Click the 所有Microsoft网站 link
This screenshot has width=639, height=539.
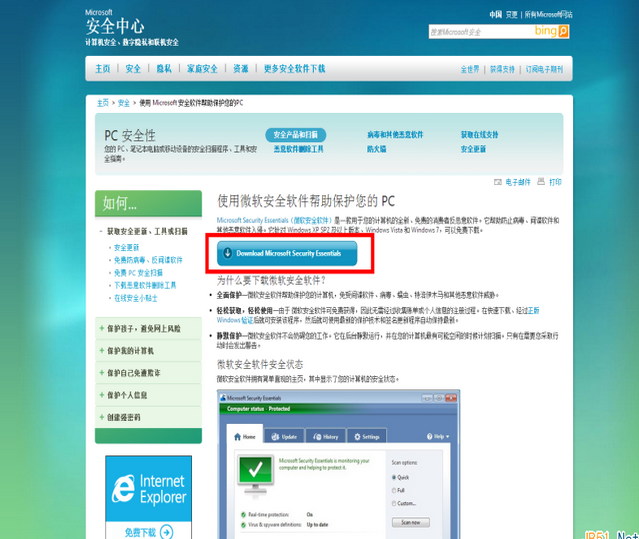[x=548, y=15]
